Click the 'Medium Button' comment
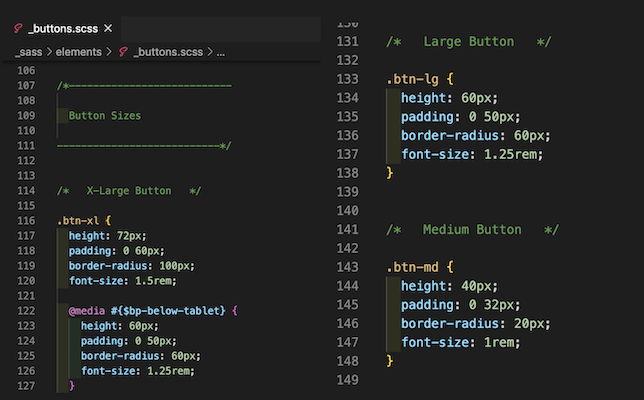This screenshot has height=400, width=644. [472, 230]
